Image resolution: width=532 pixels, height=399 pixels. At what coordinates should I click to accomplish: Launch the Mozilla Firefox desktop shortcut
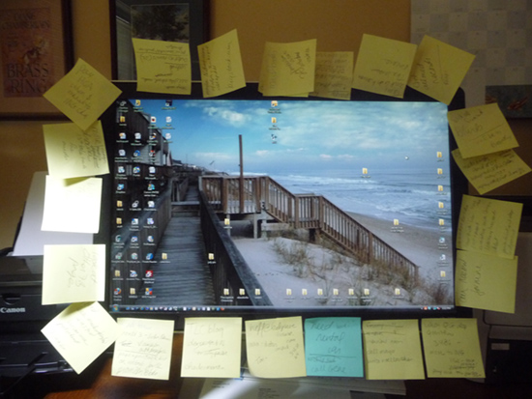pyautogui.click(x=117, y=292)
